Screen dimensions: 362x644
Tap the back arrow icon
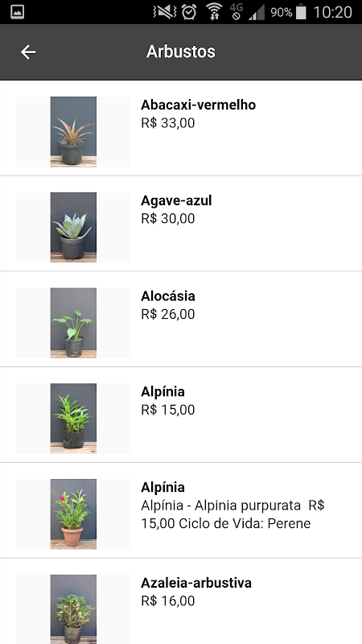coord(28,52)
